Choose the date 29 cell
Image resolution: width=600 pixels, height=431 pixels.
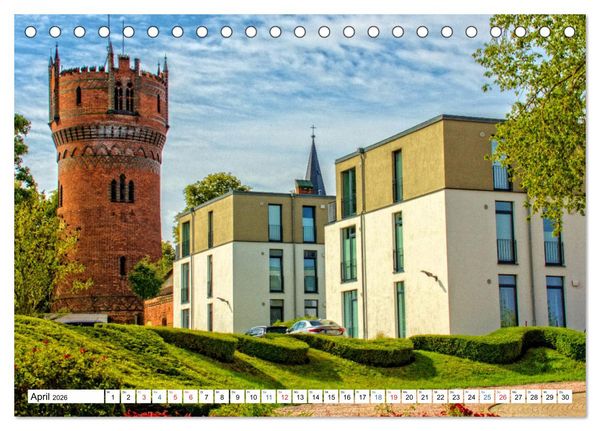point(549,397)
